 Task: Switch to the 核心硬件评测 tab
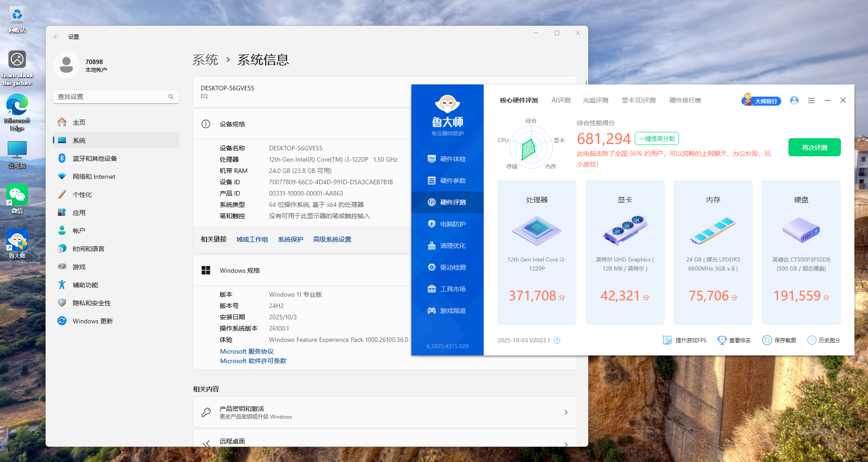519,100
